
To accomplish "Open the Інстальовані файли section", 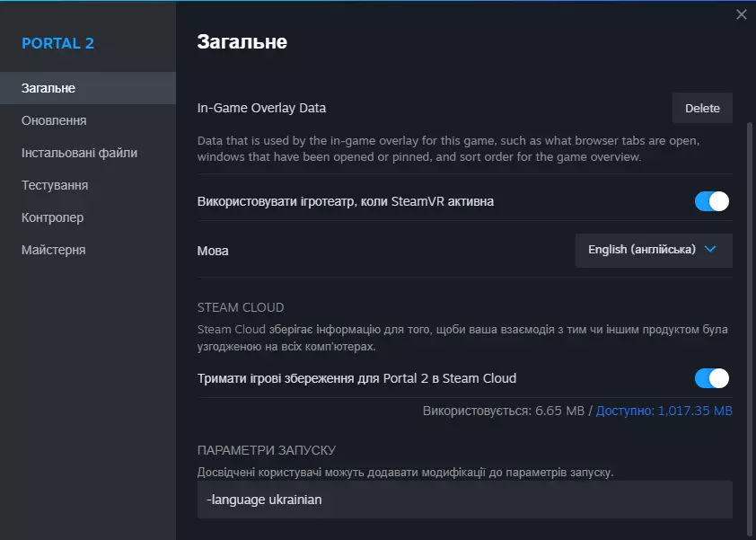I will click(x=79, y=153).
